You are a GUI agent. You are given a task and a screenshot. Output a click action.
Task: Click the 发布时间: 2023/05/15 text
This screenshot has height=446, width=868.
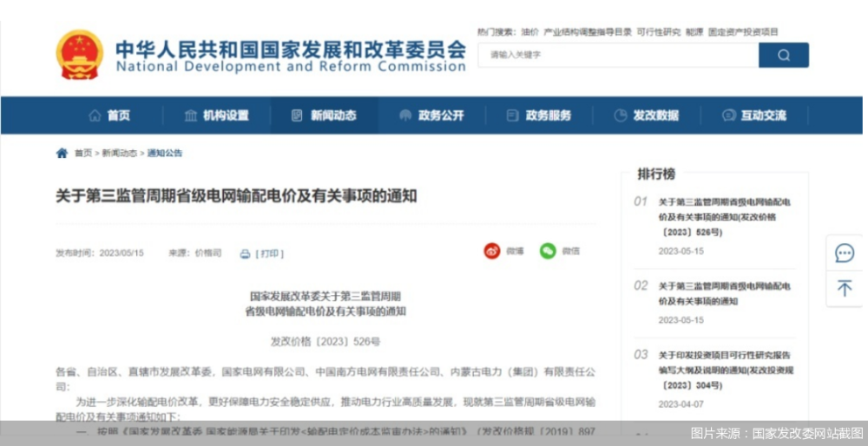[x=100, y=253]
